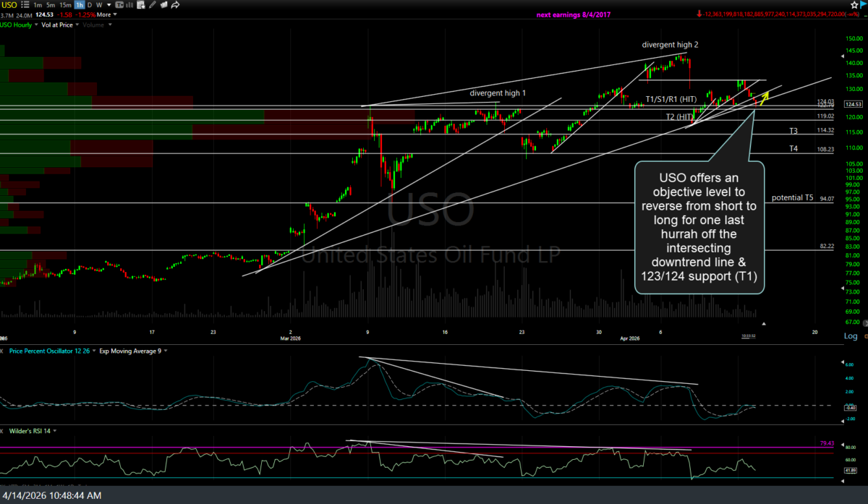Select the 5m timeframe tab
Screen dimensions: 868x504
point(52,4)
